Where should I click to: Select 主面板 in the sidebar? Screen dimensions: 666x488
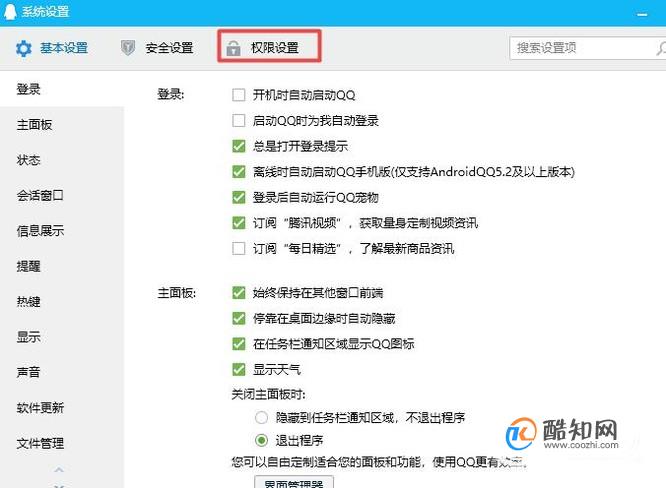coord(34,125)
